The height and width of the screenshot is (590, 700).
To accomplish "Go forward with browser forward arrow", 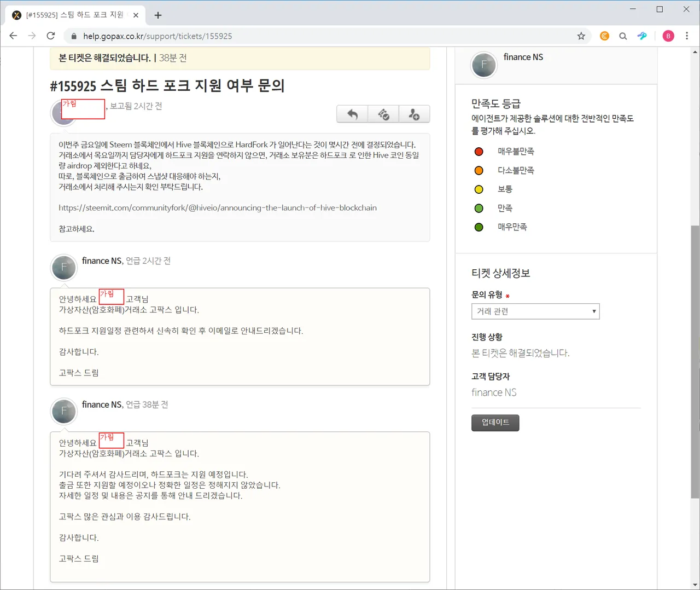I will tap(32, 36).
